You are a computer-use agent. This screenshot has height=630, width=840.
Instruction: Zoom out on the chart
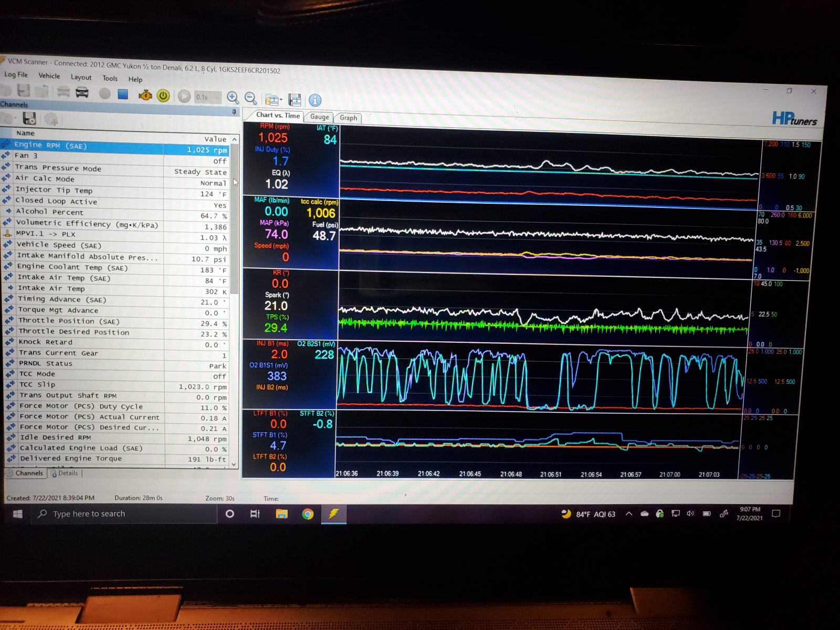(x=251, y=98)
